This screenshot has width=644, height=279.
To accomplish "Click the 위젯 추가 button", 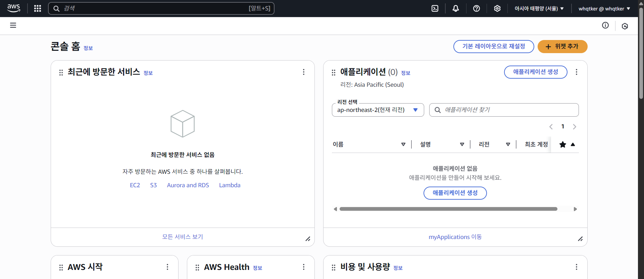I will click(562, 46).
